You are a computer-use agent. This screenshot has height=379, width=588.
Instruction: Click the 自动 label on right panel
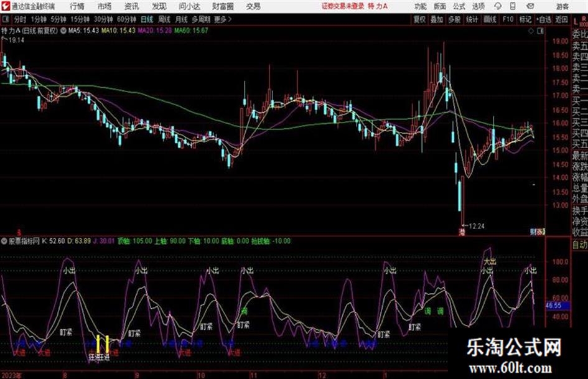click(x=580, y=245)
